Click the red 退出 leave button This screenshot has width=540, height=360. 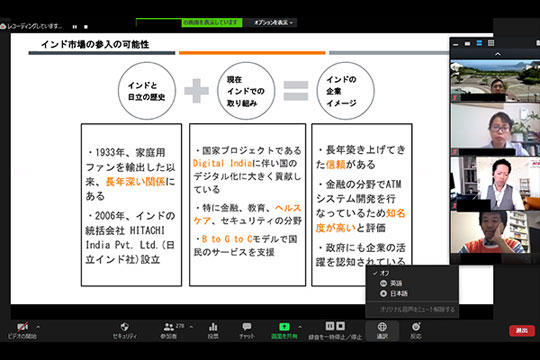522,331
